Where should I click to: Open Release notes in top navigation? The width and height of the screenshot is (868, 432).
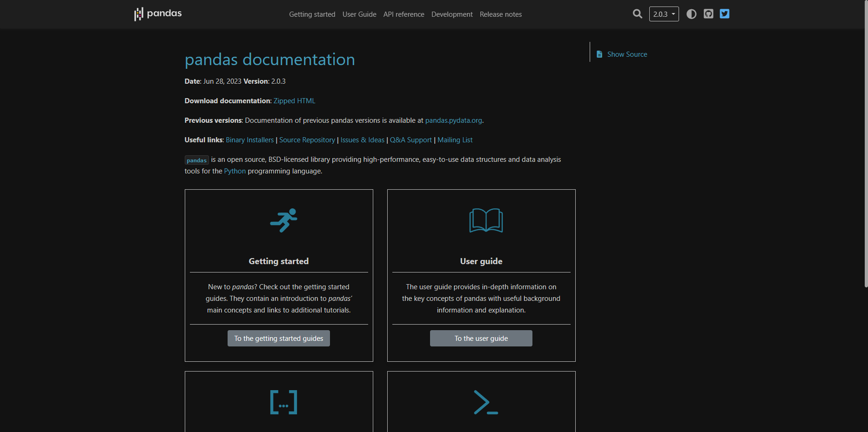click(x=501, y=14)
